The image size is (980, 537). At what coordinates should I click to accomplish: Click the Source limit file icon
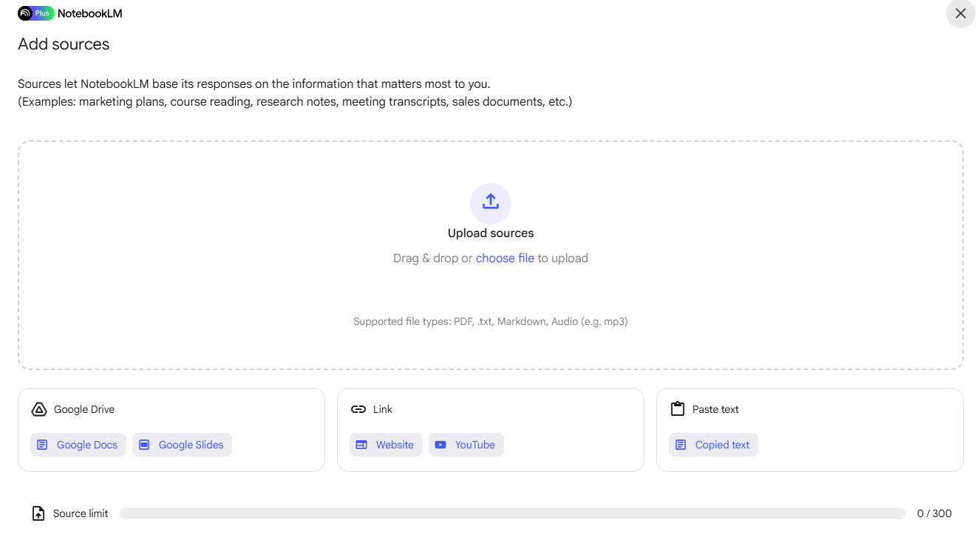click(38, 513)
